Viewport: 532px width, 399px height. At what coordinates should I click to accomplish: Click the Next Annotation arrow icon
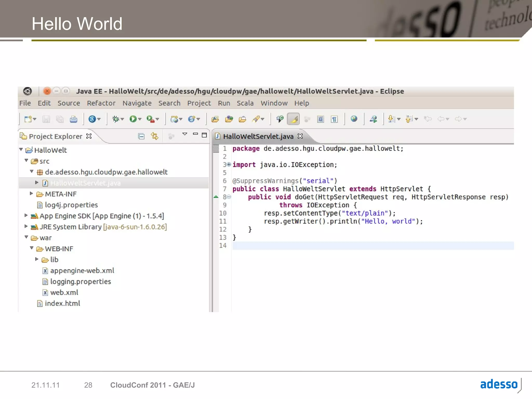pyautogui.click(x=391, y=119)
